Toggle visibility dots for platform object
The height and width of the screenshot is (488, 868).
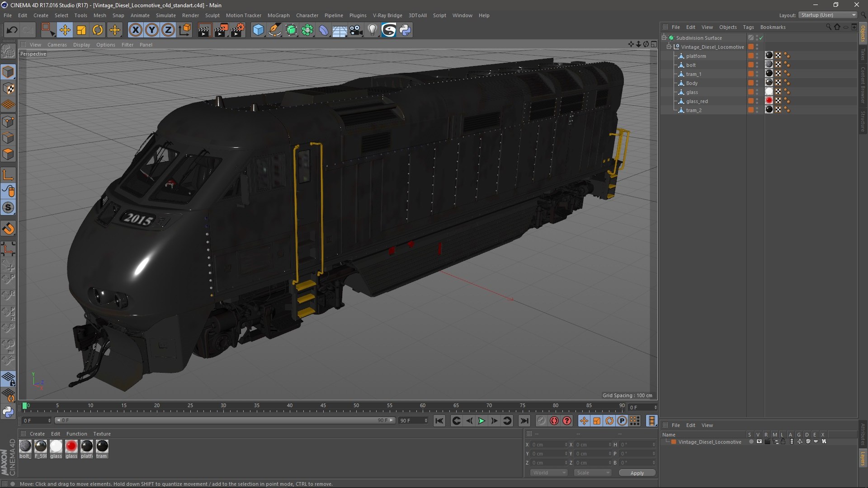coord(757,56)
